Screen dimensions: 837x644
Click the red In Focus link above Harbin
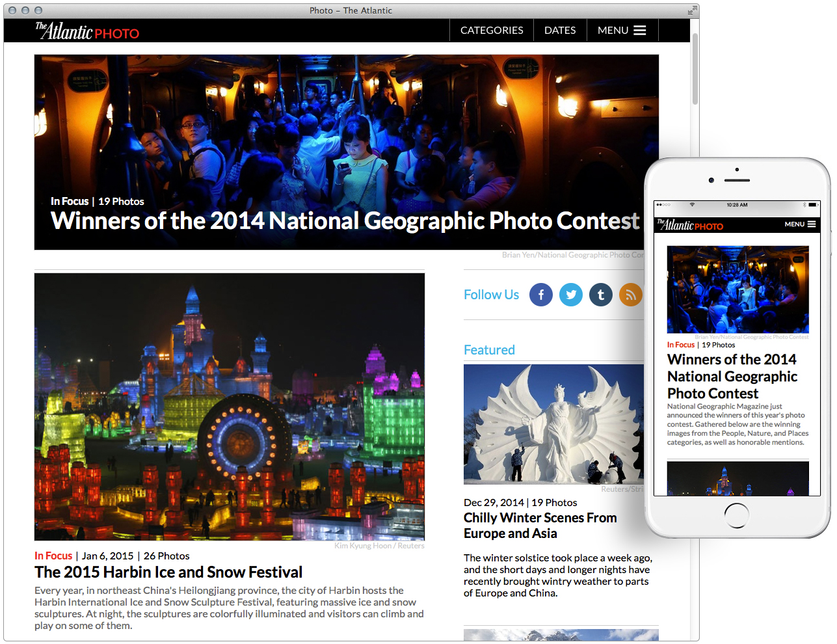coord(53,556)
